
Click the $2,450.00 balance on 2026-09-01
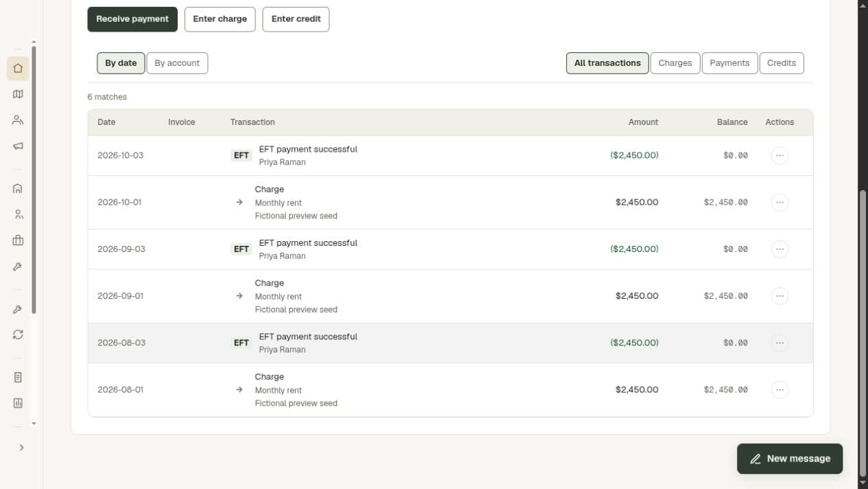tap(725, 296)
